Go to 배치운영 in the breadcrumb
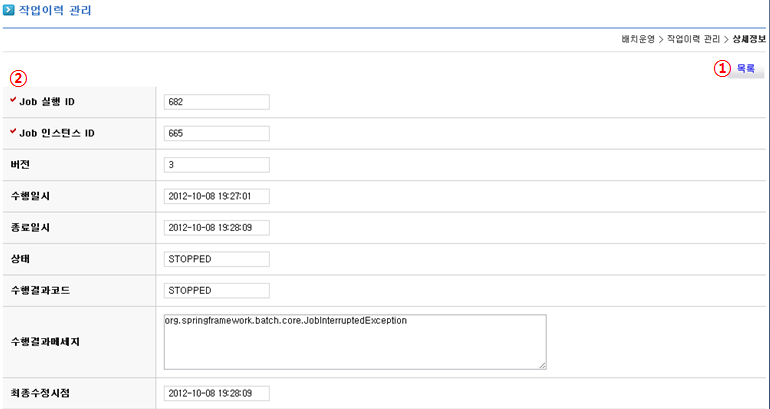The image size is (770, 409). pos(636,39)
